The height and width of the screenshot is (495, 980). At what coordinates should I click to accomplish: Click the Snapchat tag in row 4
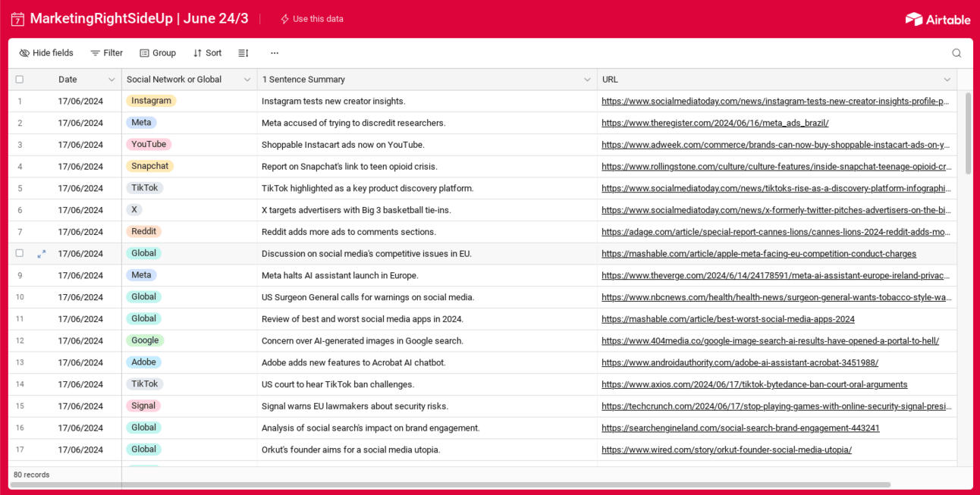point(150,167)
